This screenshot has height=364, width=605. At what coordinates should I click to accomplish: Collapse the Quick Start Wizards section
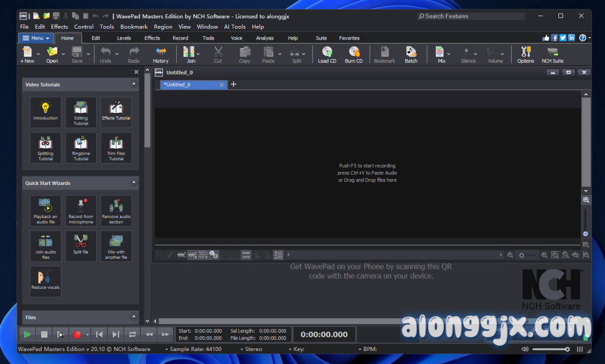134,183
